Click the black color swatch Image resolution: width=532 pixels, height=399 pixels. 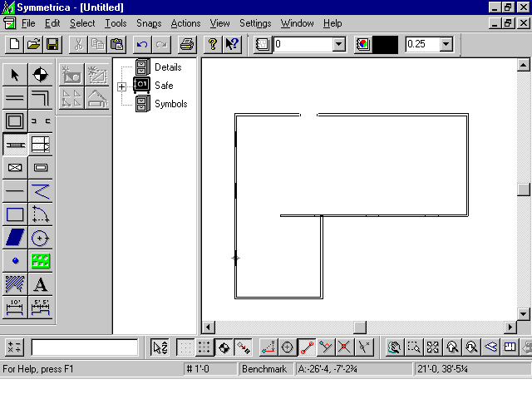[385, 44]
